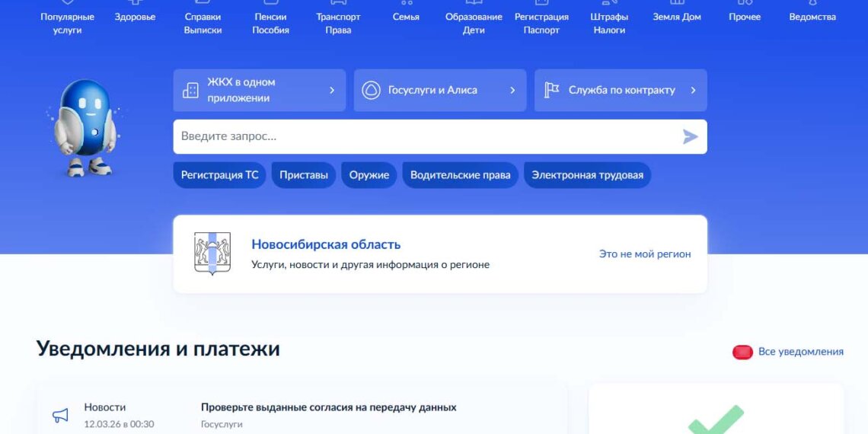Viewport: 868px width, 434px height.
Task: Expand Госуслуги и Алиса chevron
Action: coord(512,91)
